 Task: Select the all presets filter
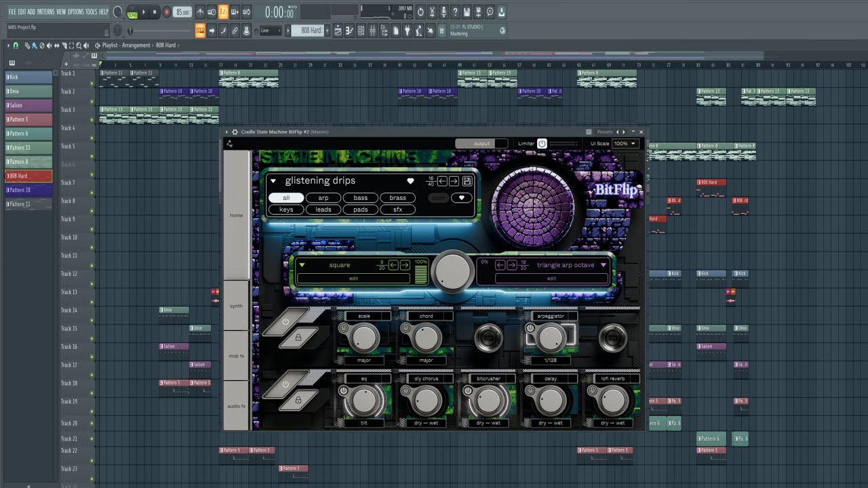286,198
